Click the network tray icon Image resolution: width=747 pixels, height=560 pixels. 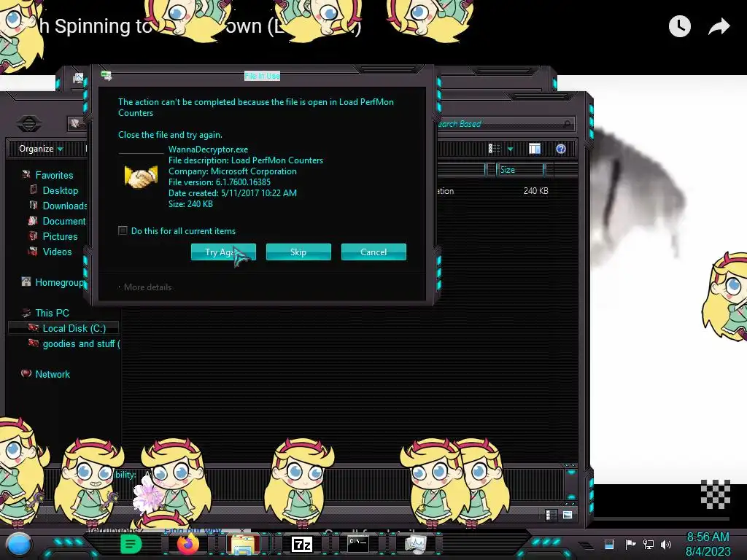point(649,544)
